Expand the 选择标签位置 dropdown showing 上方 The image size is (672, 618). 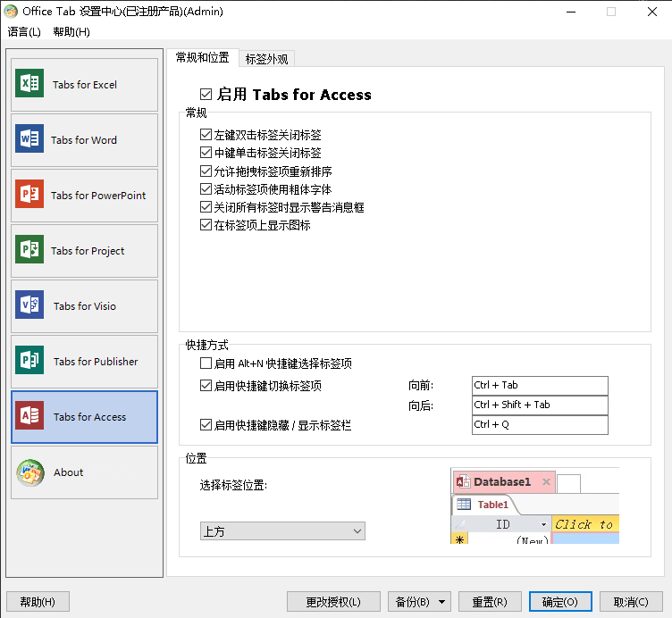[282, 531]
